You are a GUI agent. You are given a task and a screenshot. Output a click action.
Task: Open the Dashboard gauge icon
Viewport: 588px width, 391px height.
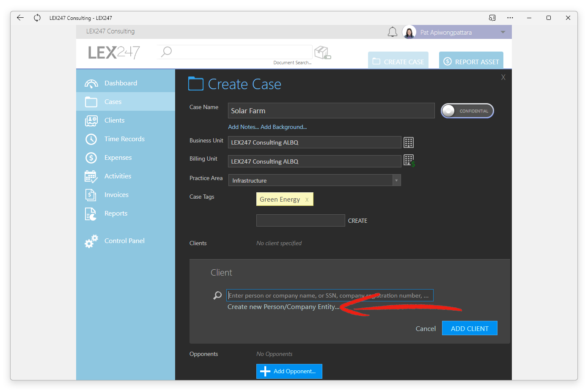[x=91, y=83]
